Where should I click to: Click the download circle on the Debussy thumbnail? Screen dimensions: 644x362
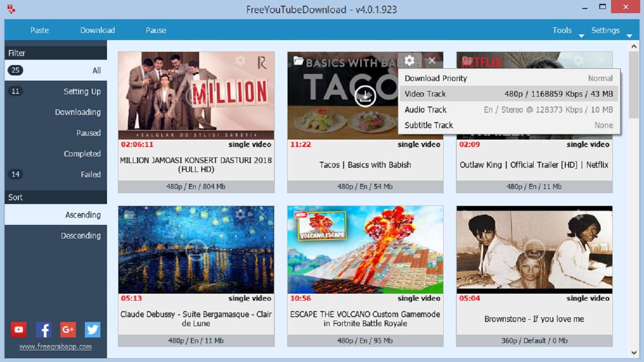(x=196, y=250)
